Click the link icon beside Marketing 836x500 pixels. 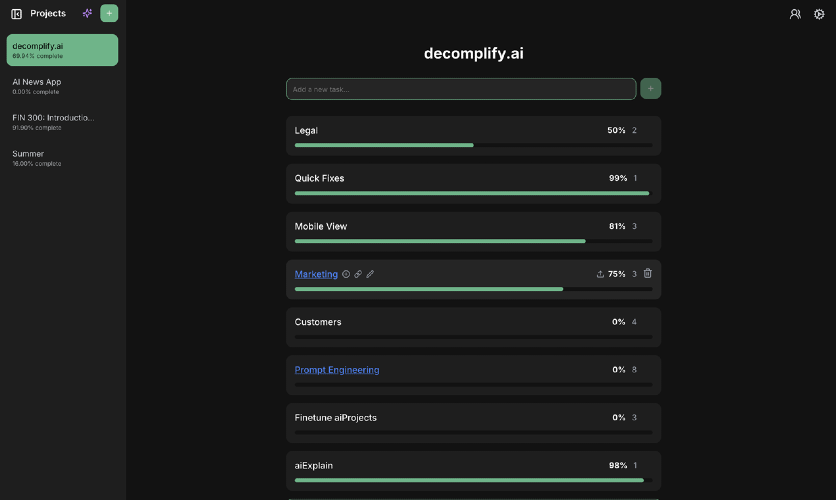(x=358, y=274)
